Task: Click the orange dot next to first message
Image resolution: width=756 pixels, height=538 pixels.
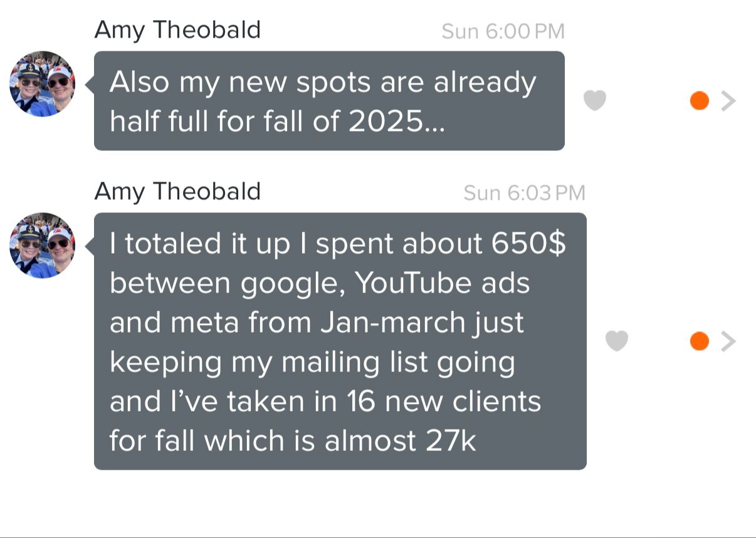Action: (699, 100)
